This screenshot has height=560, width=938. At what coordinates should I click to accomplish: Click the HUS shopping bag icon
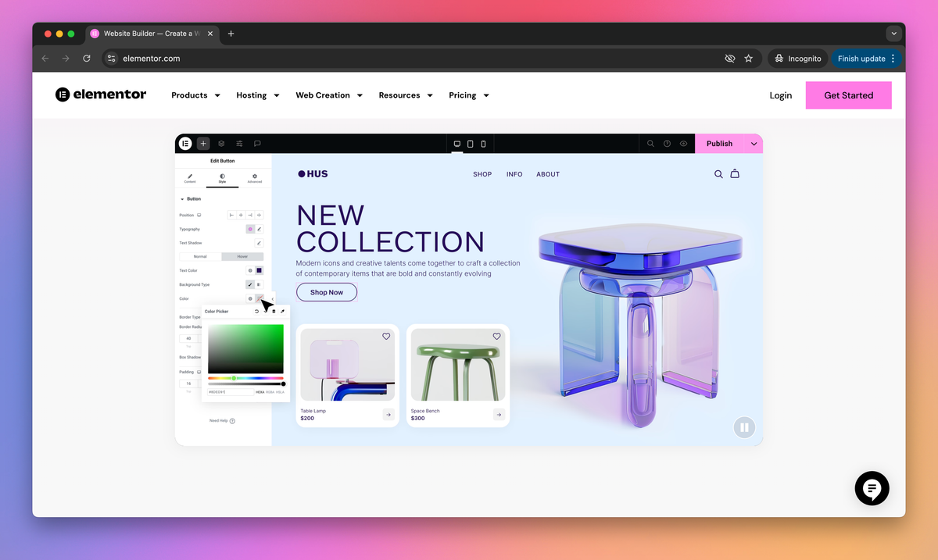pos(735,174)
